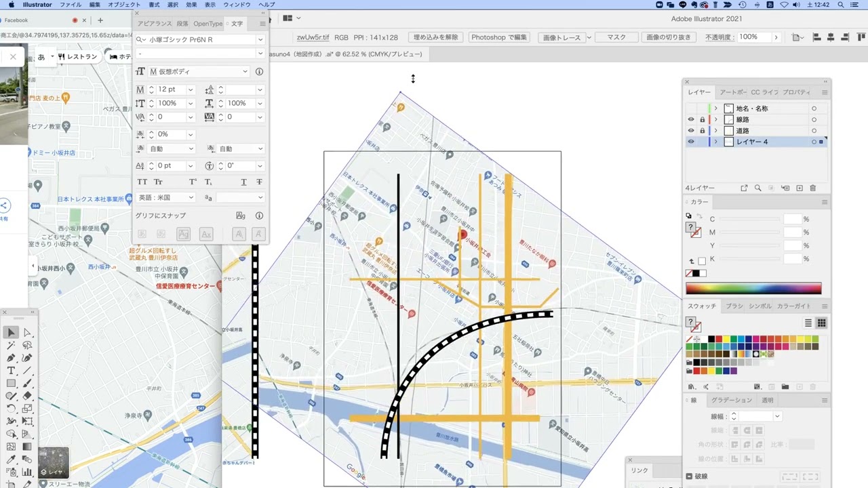Click the locate object magnifier in Layers panel

point(757,188)
